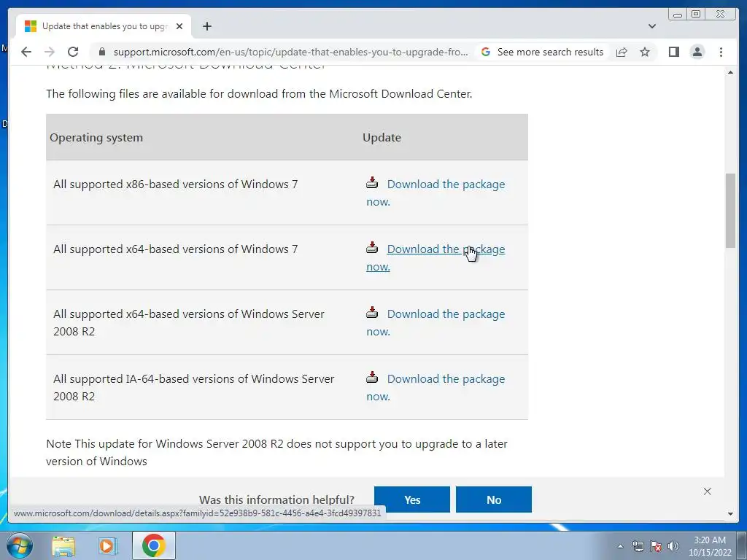The image size is (747, 560).
Task: Open a new tab with plus button
Action: (206, 26)
